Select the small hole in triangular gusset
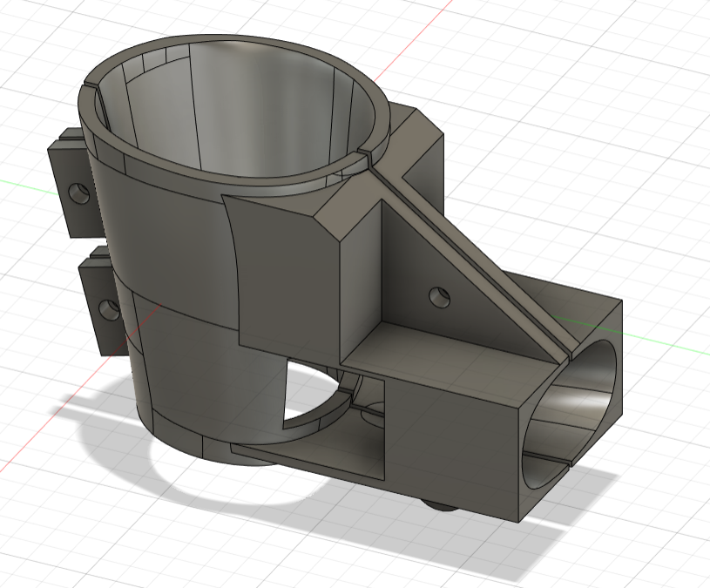The width and height of the screenshot is (710, 588). (439, 297)
